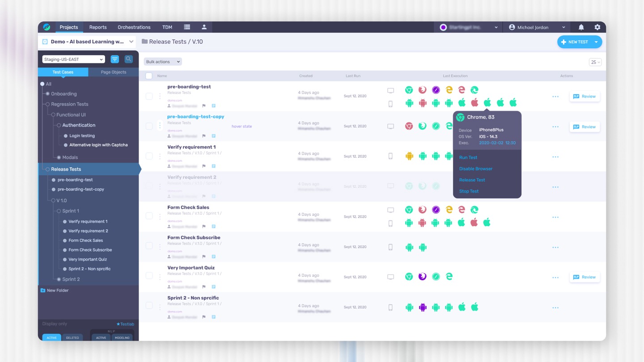The height and width of the screenshot is (362, 644).
Task: Toggle the NLP ACTIVE filter
Action: click(101, 337)
